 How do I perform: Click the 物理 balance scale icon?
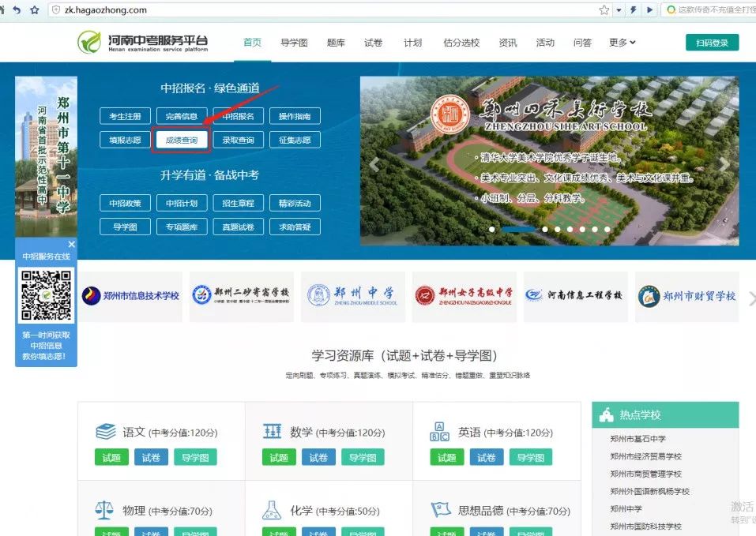tap(106, 509)
